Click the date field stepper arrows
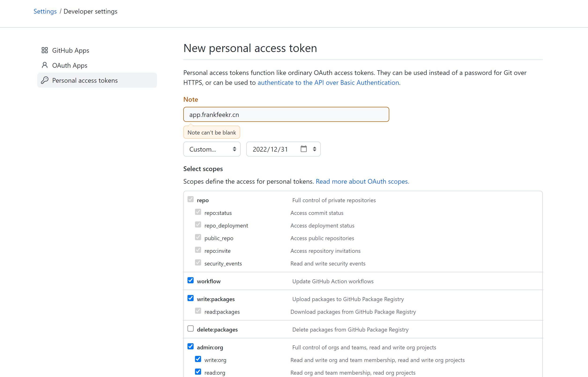588x377 pixels. (314, 149)
